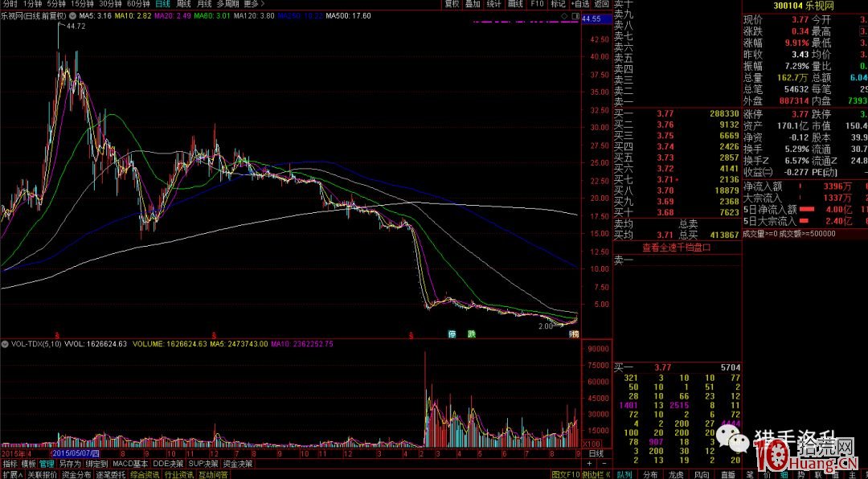Select the DDE决策 indicator template
This screenshot has height=479, width=868.
click(168, 464)
